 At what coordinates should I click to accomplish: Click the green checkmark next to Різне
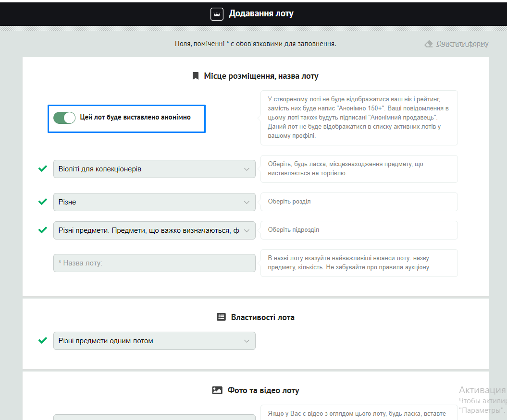click(x=43, y=202)
